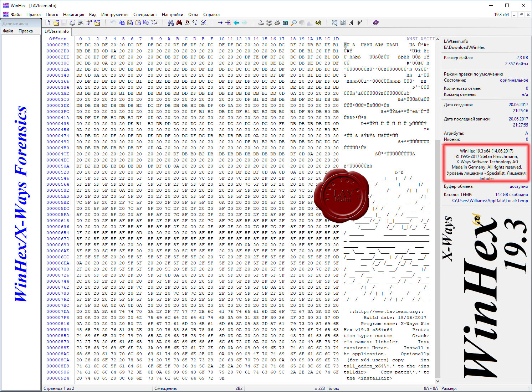Viewport: 532px width, 392px height.
Task: Click Страница 1 из 2 in the status bar
Action: click(x=59, y=388)
